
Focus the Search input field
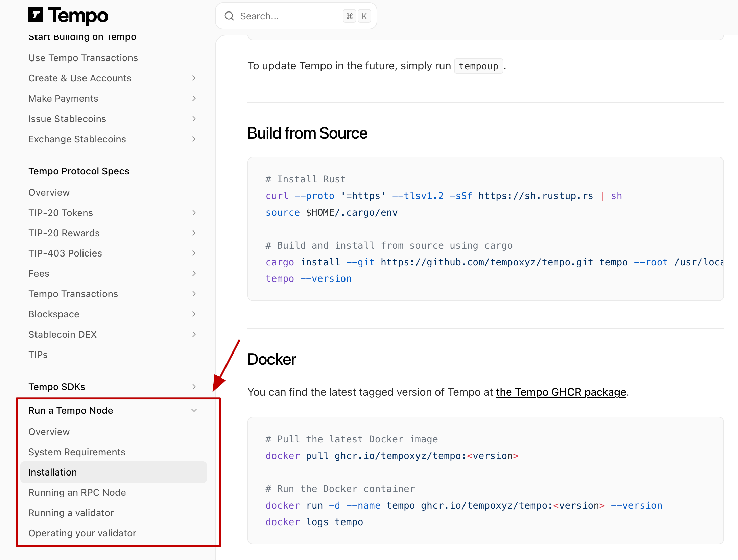(x=287, y=16)
